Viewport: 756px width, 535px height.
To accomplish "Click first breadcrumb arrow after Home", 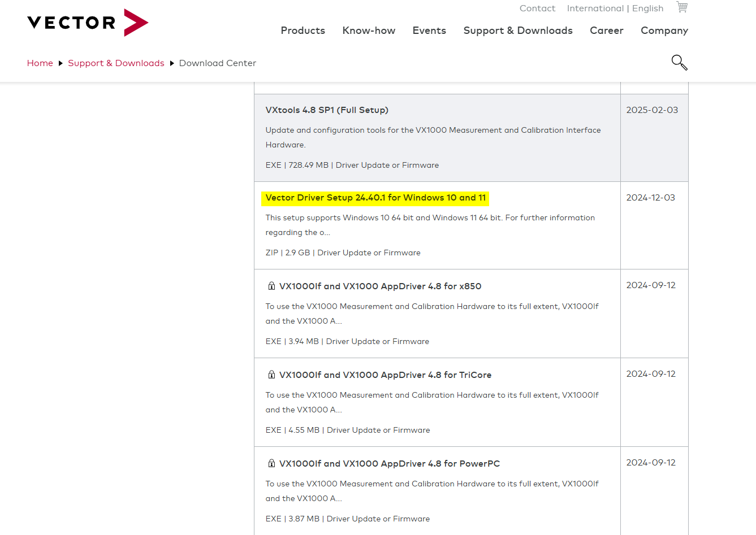I will (x=61, y=63).
